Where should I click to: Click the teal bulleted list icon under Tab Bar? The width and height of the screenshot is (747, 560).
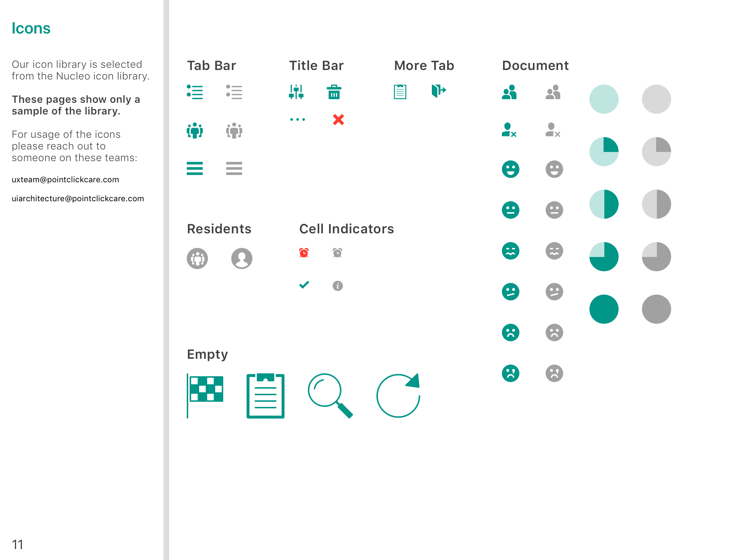[x=195, y=92]
